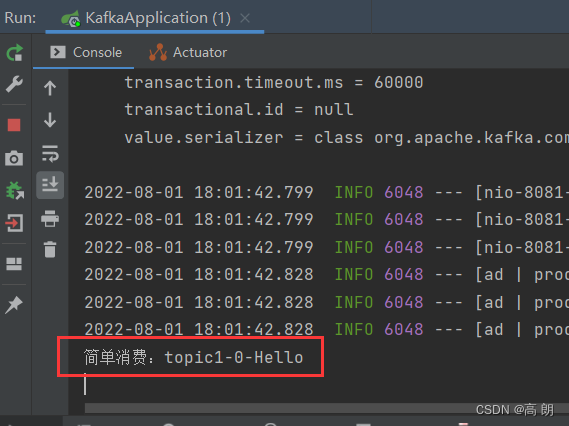Click the line 'transaction.timeout.ms = 60000'
The width and height of the screenshot is (569, 426).
pyautogui.click(x=274, y=82)
